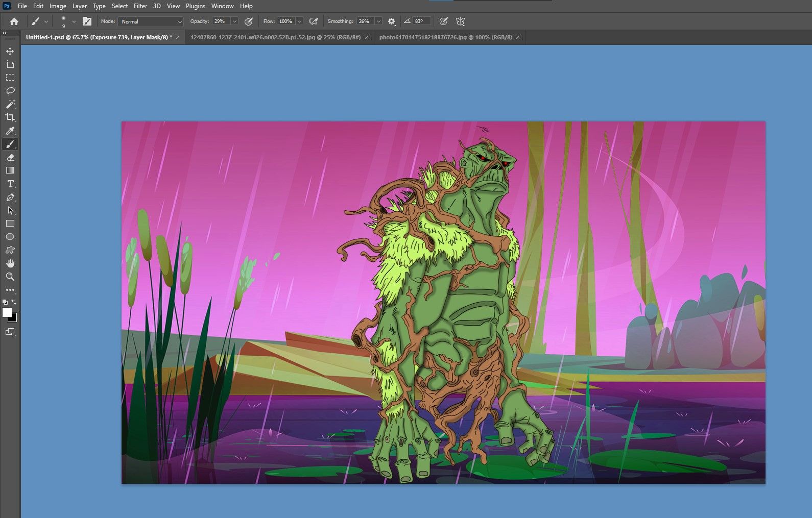
Task: Swap foreground and background colors
Action: click(14, 302)
